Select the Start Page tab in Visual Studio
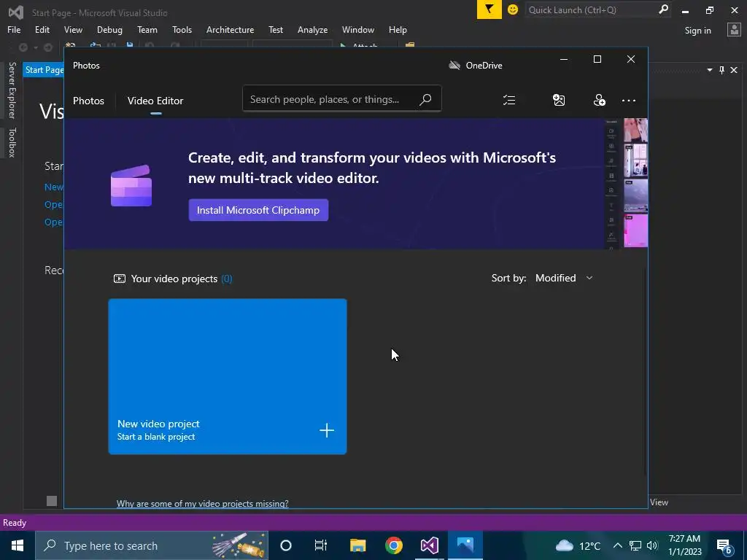Image resolution: width=747 pixels, height=560 pixels. tap(44, 70)
